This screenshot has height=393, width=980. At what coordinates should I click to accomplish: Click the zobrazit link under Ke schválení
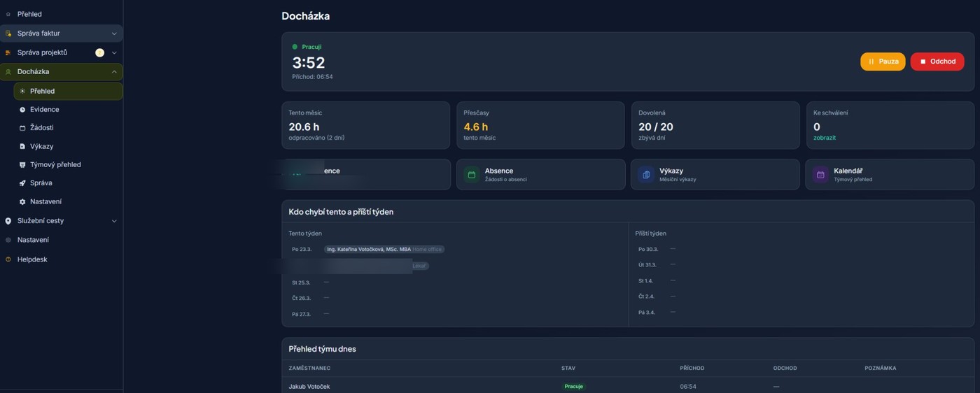(x=825, y=138)
